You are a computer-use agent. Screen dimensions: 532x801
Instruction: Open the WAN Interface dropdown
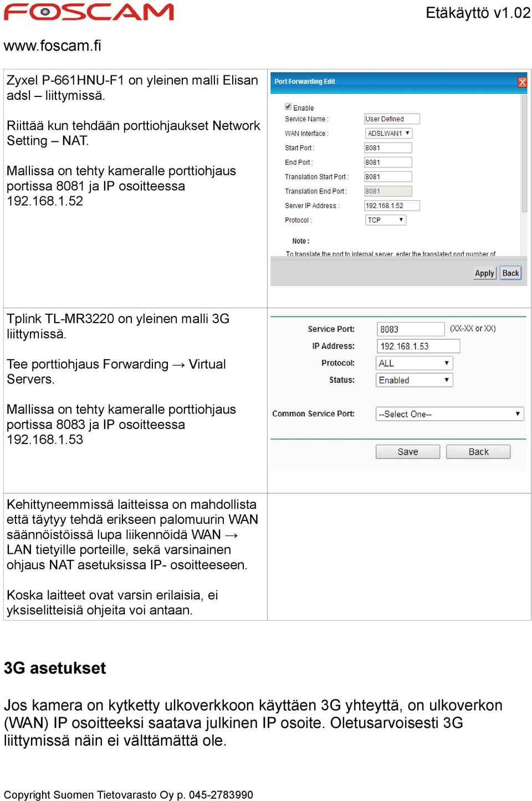(389, 133)
